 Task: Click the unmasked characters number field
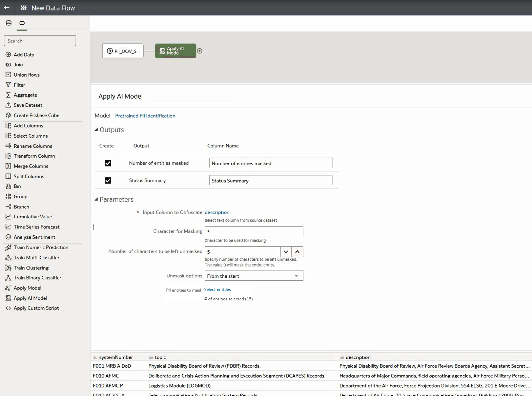click(243, 252)
